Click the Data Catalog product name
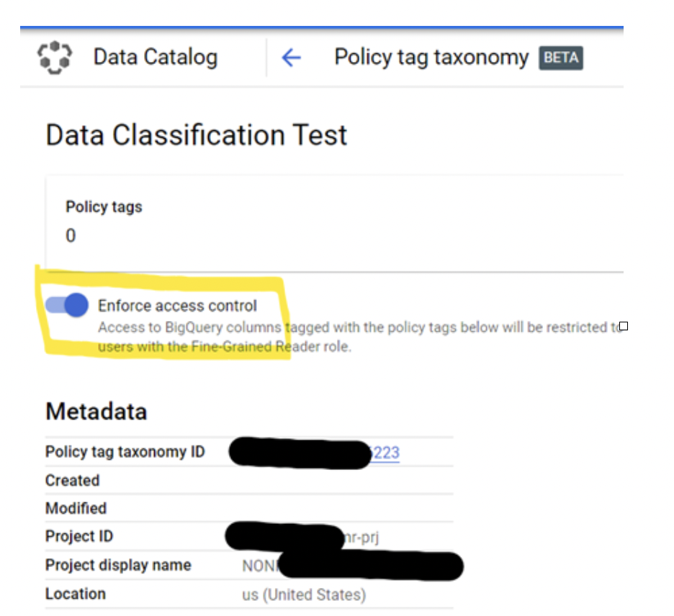Viewport: 674px width, 616px height. (x=155, y=58)
